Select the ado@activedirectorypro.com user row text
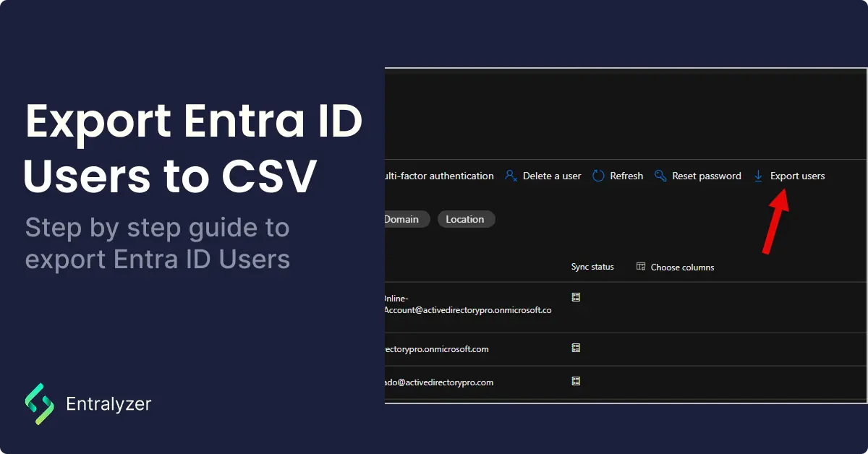868x454 pixels. (439, 382)
